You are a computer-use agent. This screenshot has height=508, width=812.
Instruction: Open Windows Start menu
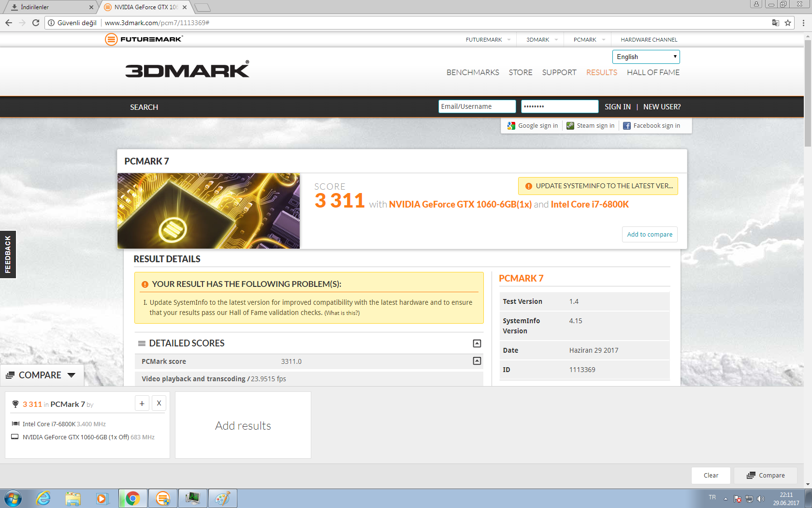13,498
